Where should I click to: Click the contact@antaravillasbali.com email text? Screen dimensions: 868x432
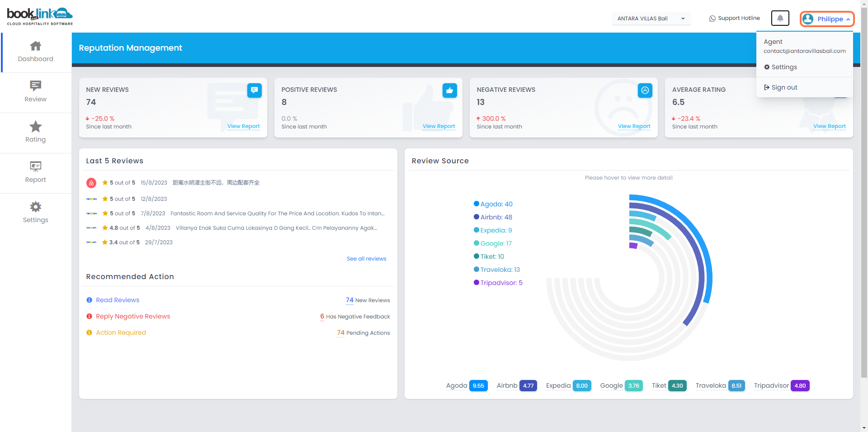[805, 51]
